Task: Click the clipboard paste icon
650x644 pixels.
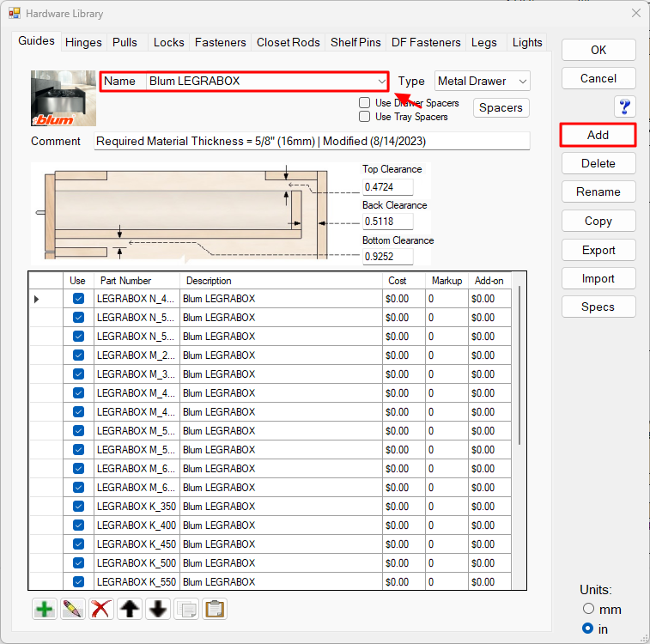Action: [x=215, y=609]
